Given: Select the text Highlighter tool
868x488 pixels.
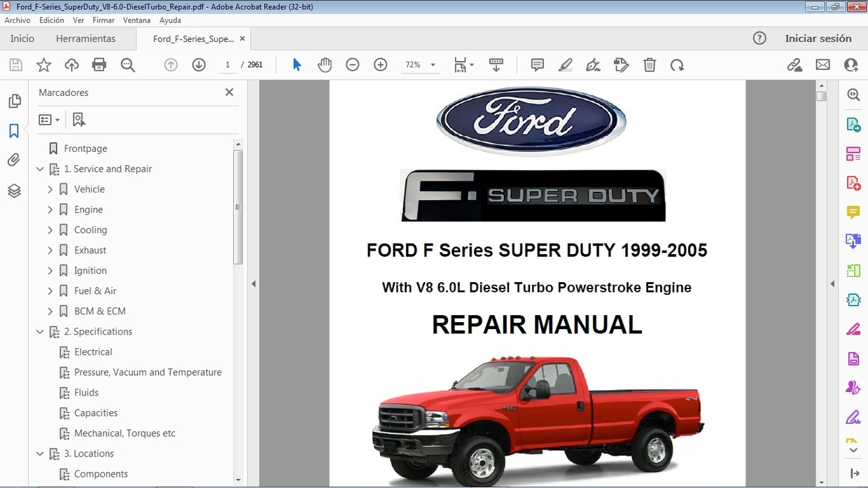Looking at the screenshot, I should point(566,64).
